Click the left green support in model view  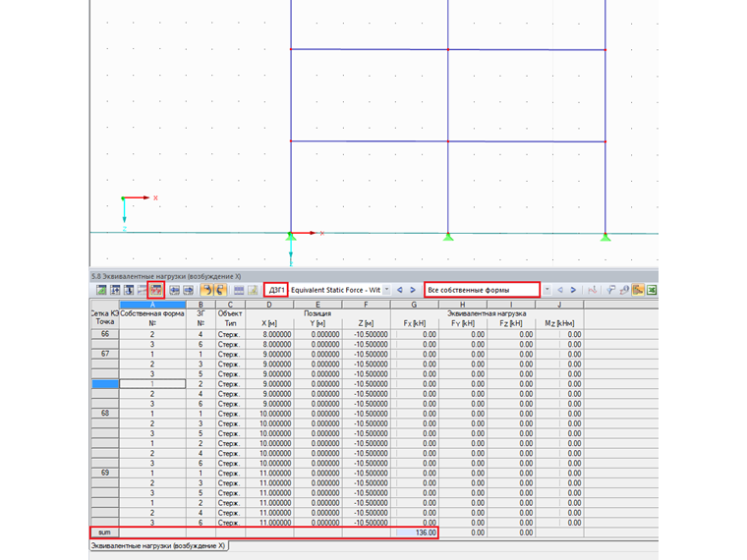[291, 237]
